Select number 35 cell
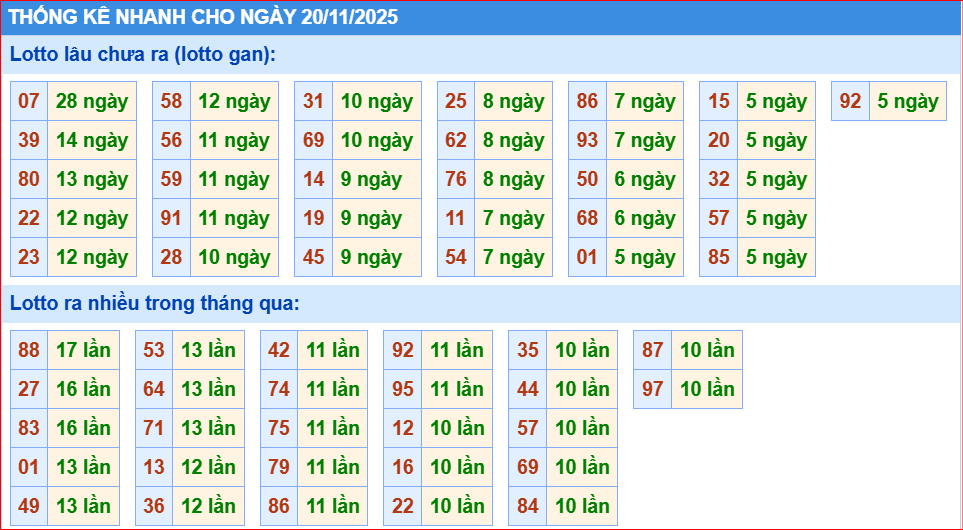Screen dimensions: 963x530 click(528, 351)
